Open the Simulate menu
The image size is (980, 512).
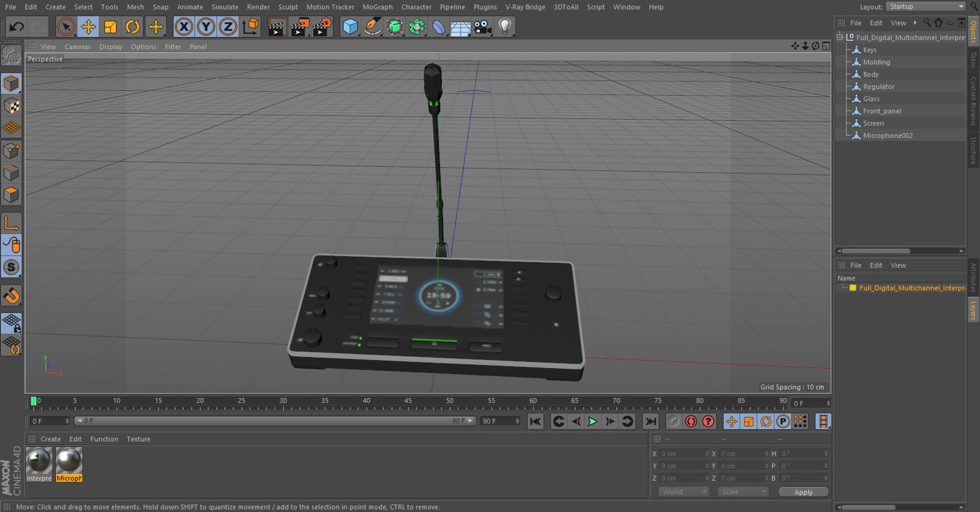(x=225, y=7)
